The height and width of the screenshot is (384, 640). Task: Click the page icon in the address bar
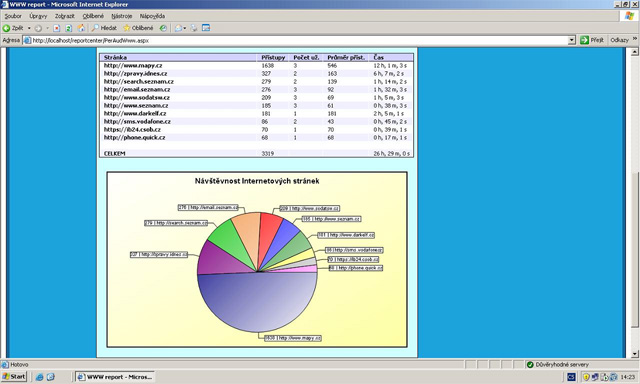click(27, 40)
